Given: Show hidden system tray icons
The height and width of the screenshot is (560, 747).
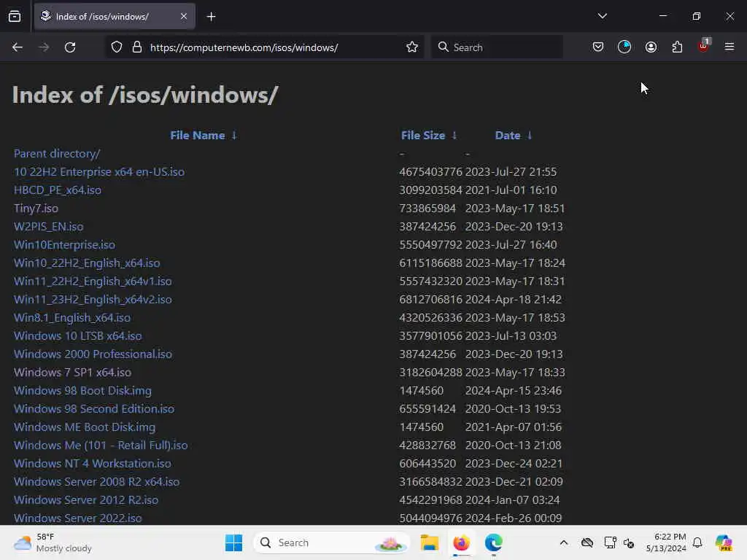Looking at the screenshot, I should [x=564, y=542].
